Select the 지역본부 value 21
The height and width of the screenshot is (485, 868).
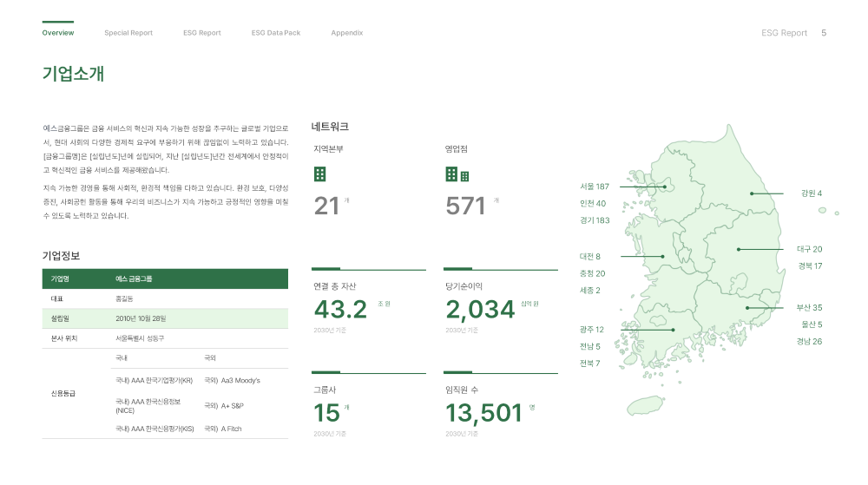click(x=326, y=206)
